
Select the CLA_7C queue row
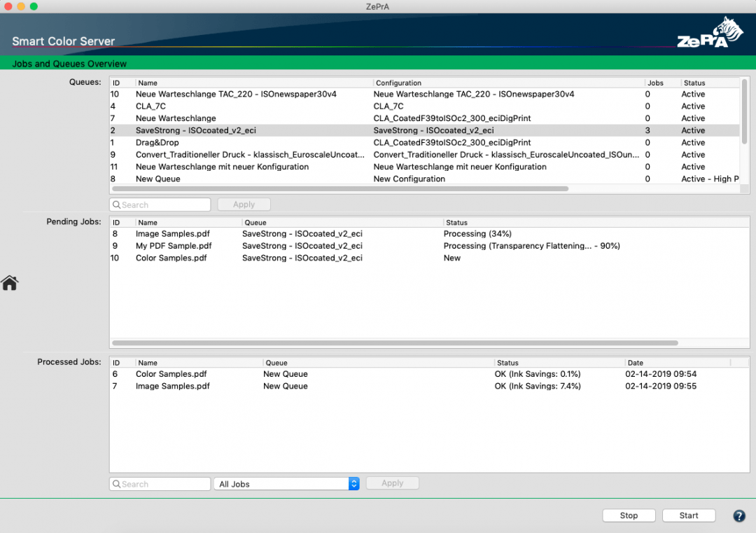tap(151, 106)
